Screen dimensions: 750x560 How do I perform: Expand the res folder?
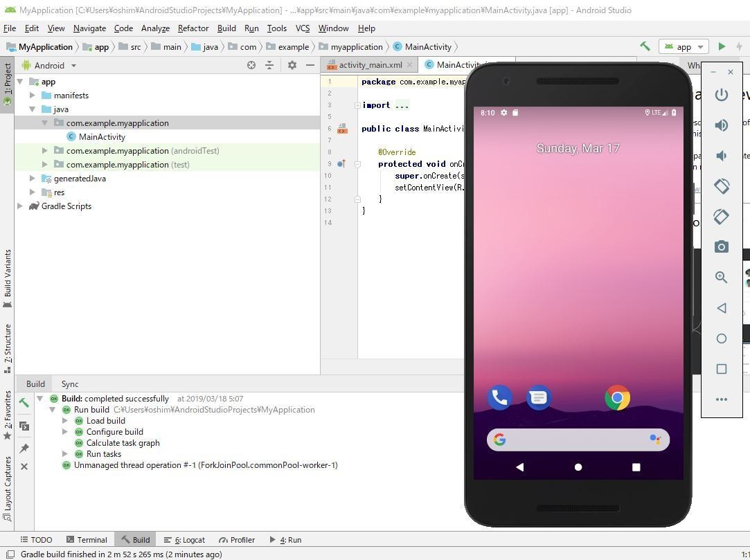click(32, 192)
